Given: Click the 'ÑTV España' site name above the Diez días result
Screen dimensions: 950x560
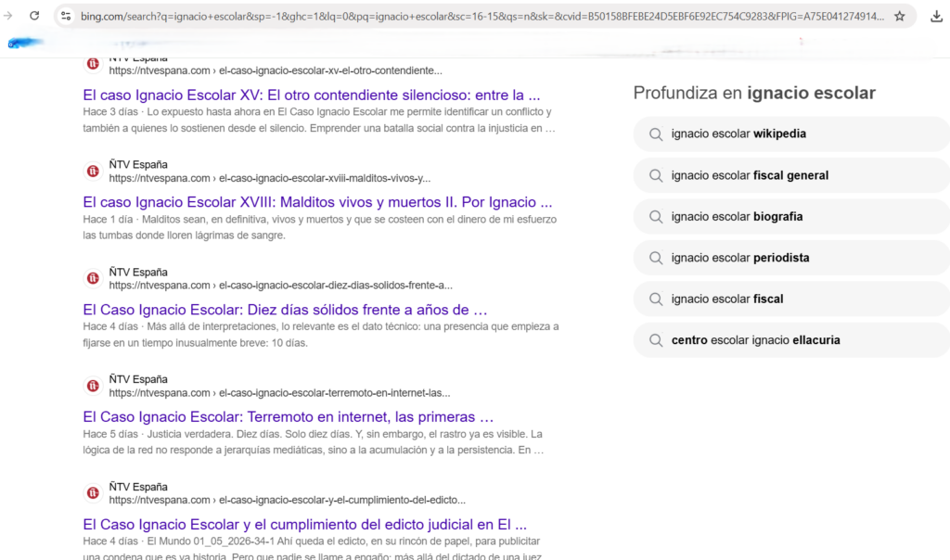Looking at the screenshot, I should pos(138,273).
